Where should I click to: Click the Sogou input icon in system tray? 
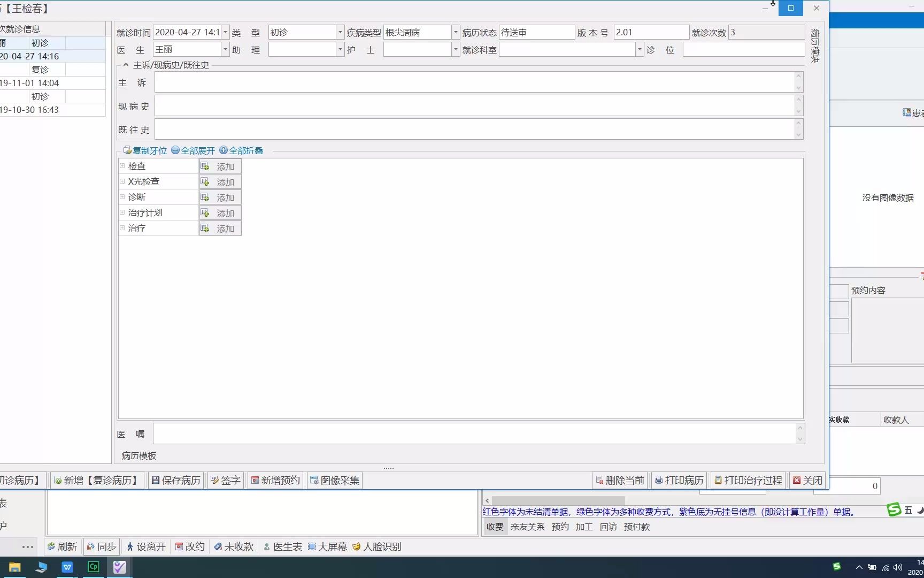pyautogui.click(x=837, y=566)
